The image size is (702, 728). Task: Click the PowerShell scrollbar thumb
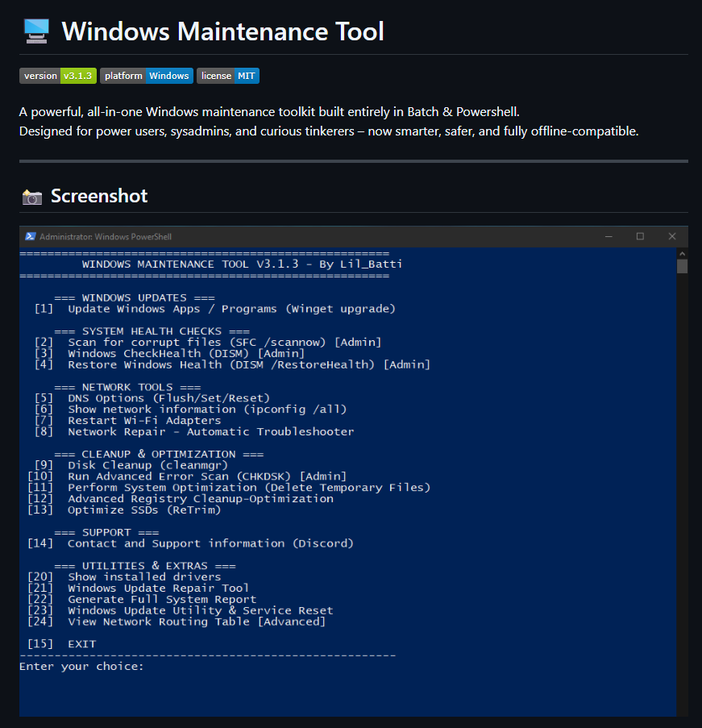682,267
